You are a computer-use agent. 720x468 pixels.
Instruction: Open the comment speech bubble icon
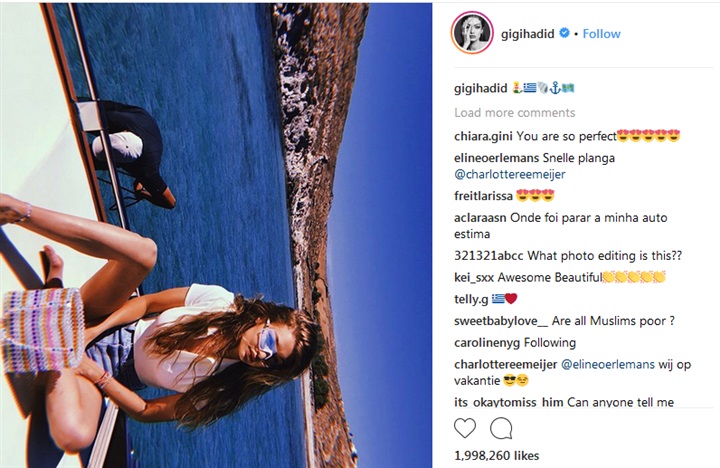501,428
